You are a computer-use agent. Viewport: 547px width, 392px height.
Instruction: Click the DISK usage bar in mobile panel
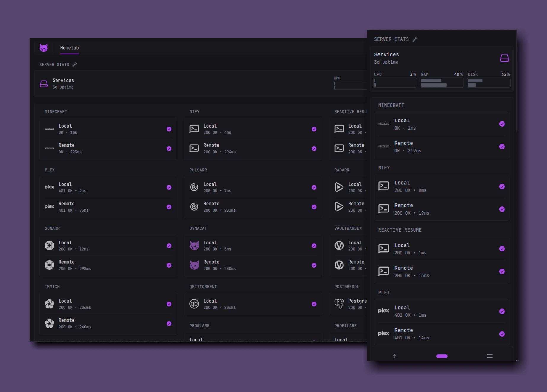[x=489, y=83]
